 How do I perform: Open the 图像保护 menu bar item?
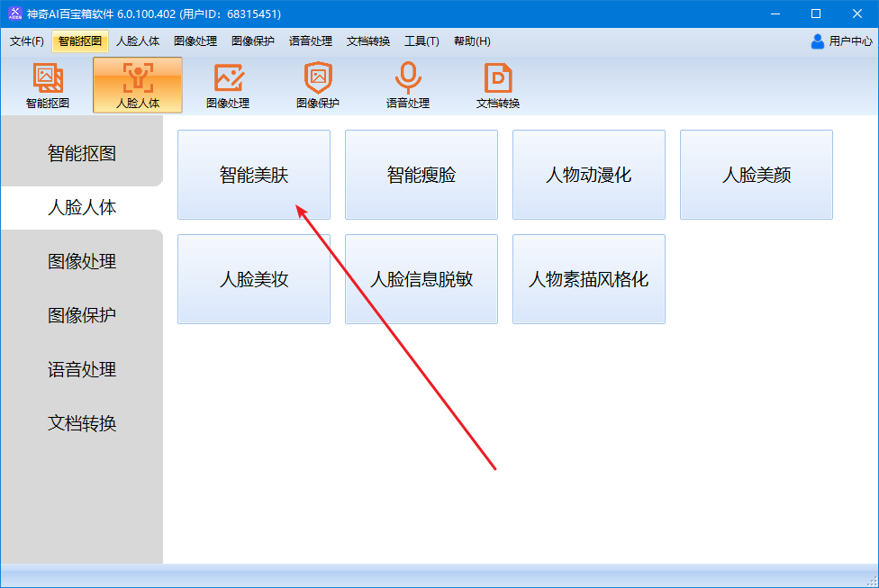pyautogui.click(x=253, y=41)
